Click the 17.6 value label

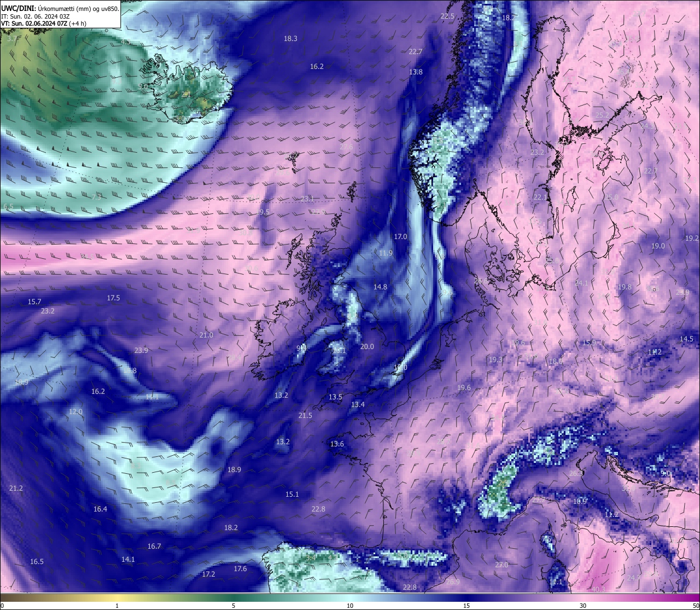point(240,568)
